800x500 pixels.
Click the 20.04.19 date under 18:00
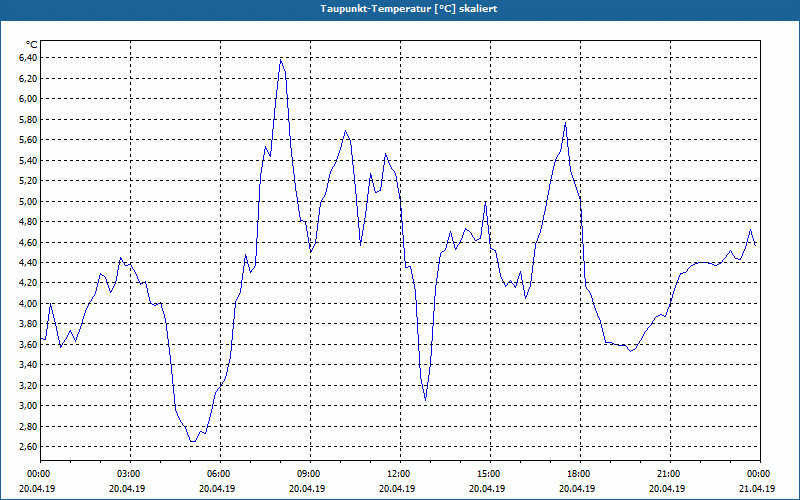click(577, 488)
